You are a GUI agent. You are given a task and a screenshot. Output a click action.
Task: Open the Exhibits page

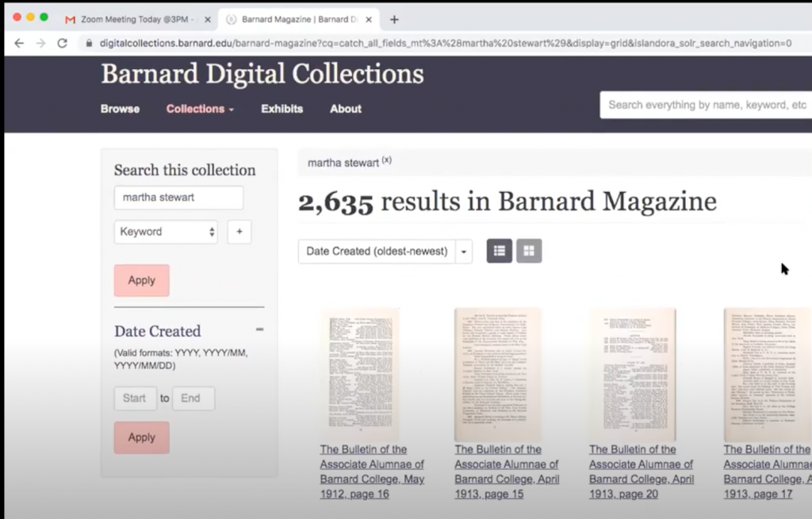[x=282, y=109]
